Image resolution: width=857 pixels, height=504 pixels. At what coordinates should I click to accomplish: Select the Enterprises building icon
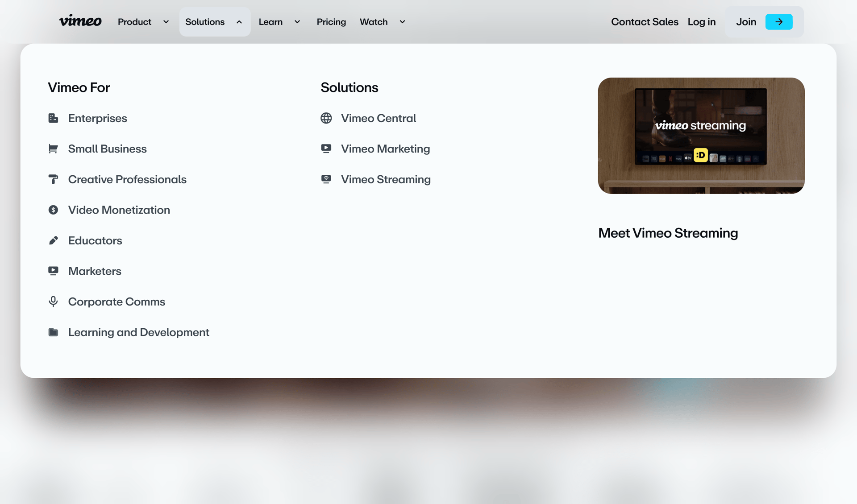(53, 118)
